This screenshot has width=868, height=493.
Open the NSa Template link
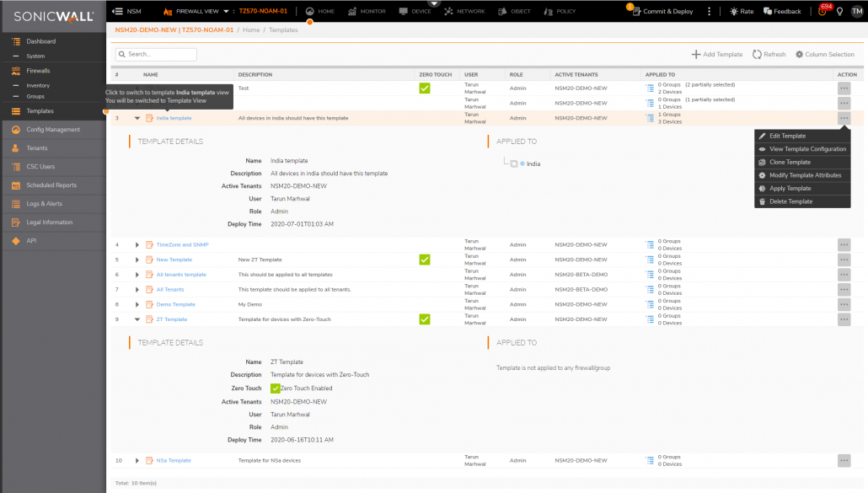coord(174,460)
